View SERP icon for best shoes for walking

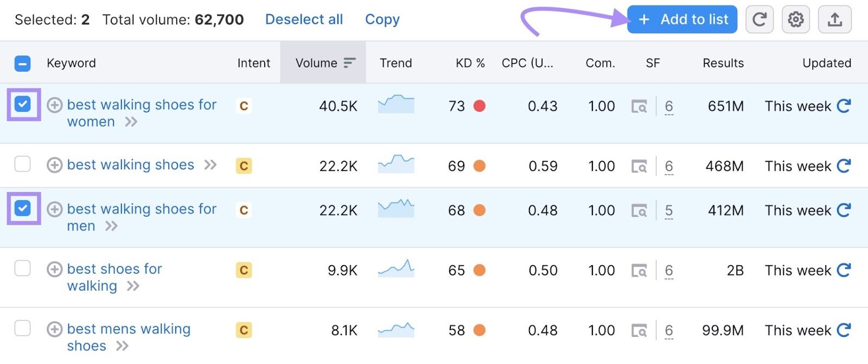click(639, 270)
